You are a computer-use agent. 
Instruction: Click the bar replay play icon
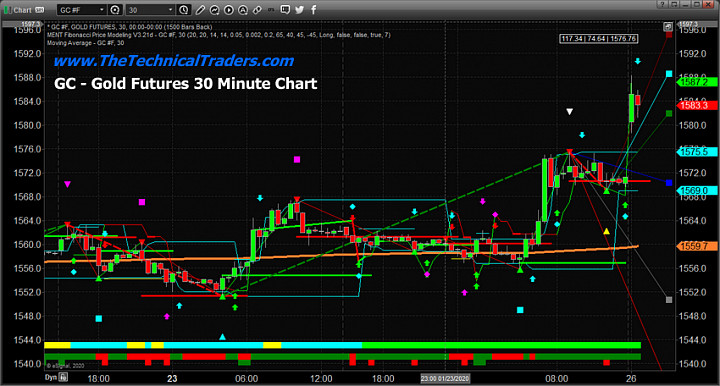(x=229, y=10)
